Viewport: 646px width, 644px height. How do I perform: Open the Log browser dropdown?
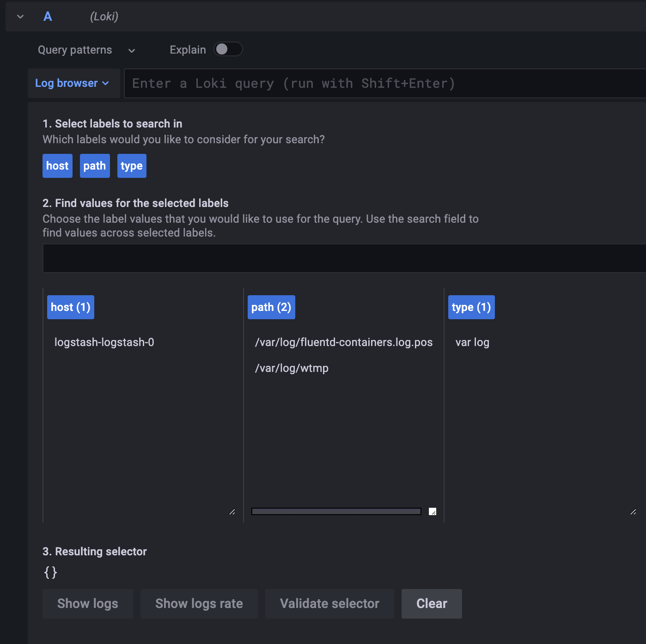click(73, 83)
